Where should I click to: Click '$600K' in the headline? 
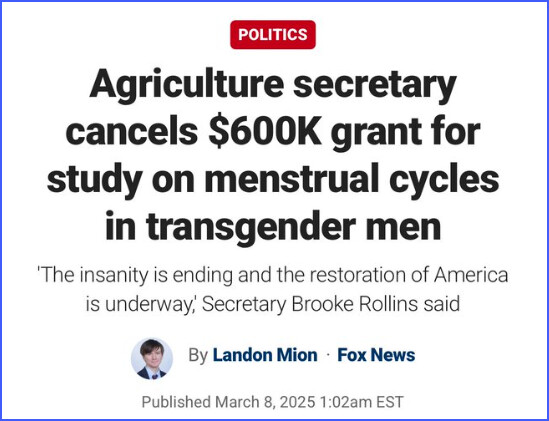point(265,131)
